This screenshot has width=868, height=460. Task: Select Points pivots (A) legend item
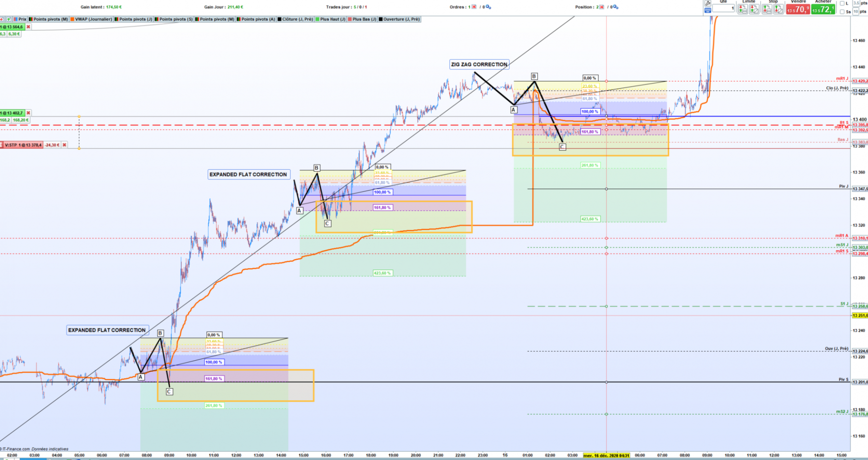pos(256,19)
